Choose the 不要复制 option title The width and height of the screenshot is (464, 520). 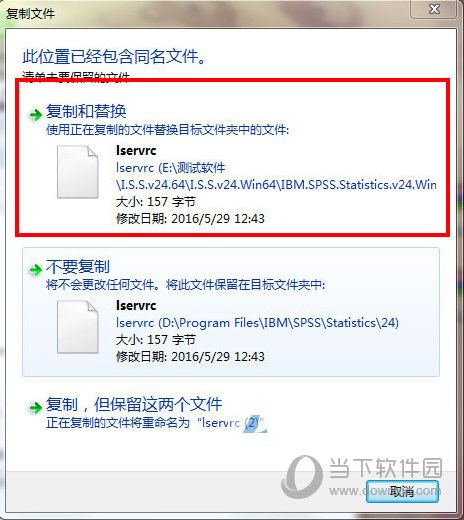click(x=78, y=267)
